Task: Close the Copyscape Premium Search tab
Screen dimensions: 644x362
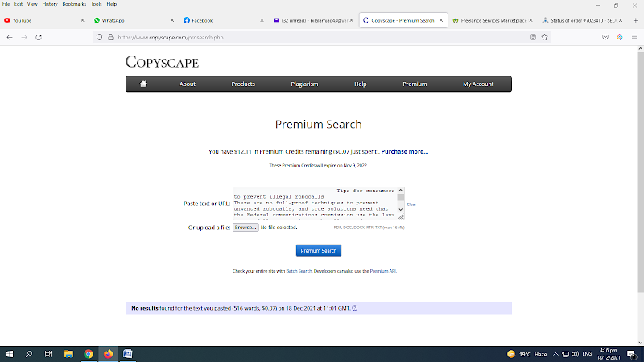Action: coord(440,20)
